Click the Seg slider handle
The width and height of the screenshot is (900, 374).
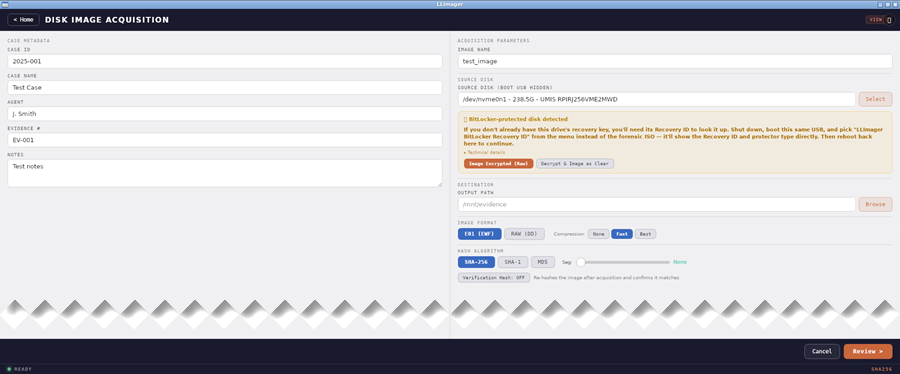click(580, 262)
